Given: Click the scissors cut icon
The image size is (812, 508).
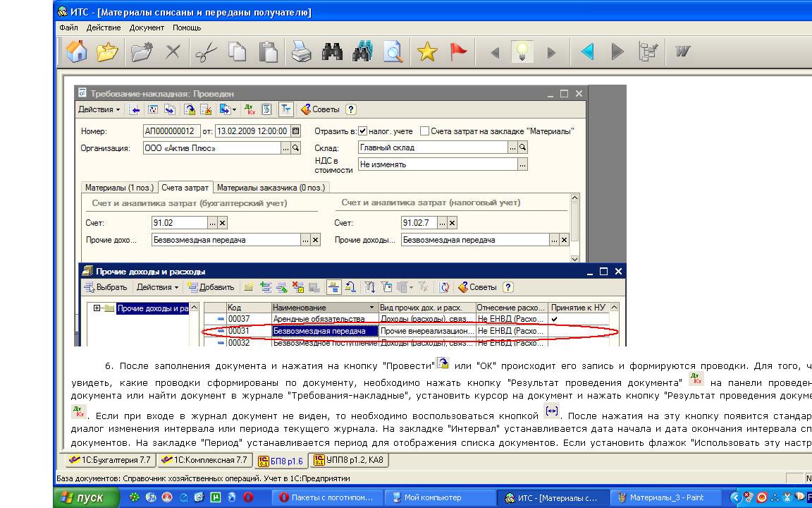Looking at the screenshot, I should [205, 52].
